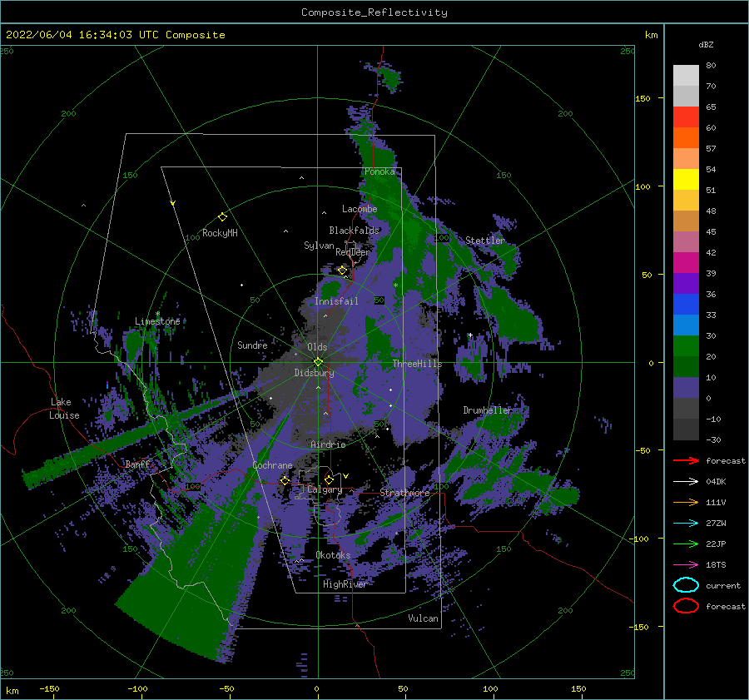This screenshot has height=700, width=749.
Task: Click the yellow diamond marker beside RockyMH
Action: (222, 217)
